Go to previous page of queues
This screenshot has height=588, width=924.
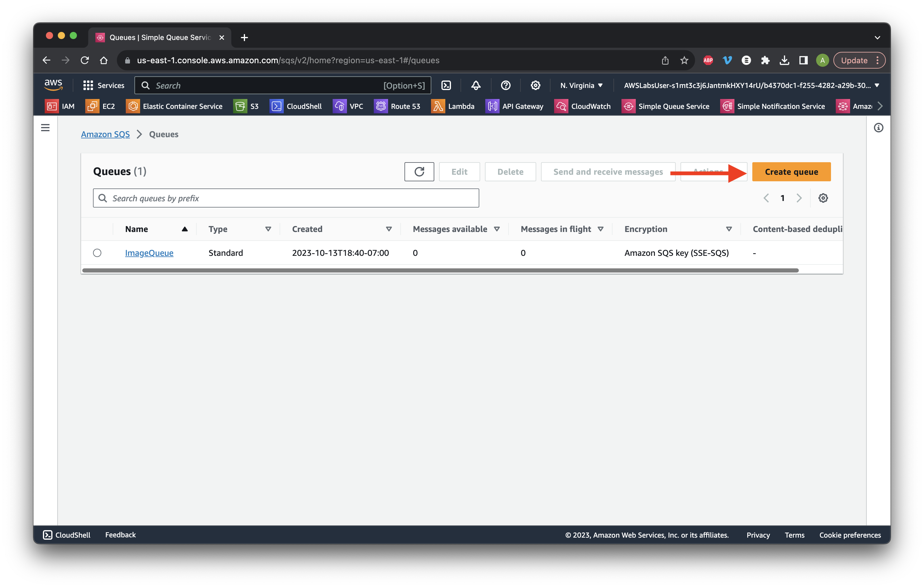pos(766,198)
